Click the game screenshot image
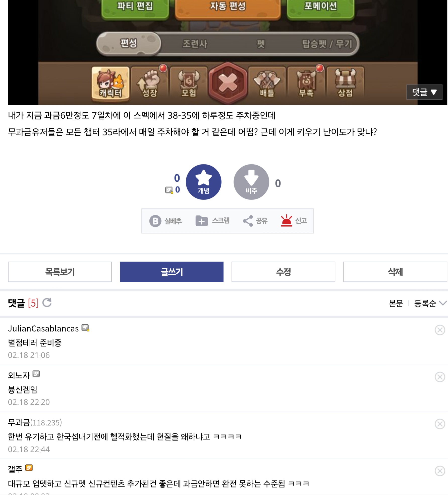This screenshot has height=495, width=448. [x=228, y=52]
